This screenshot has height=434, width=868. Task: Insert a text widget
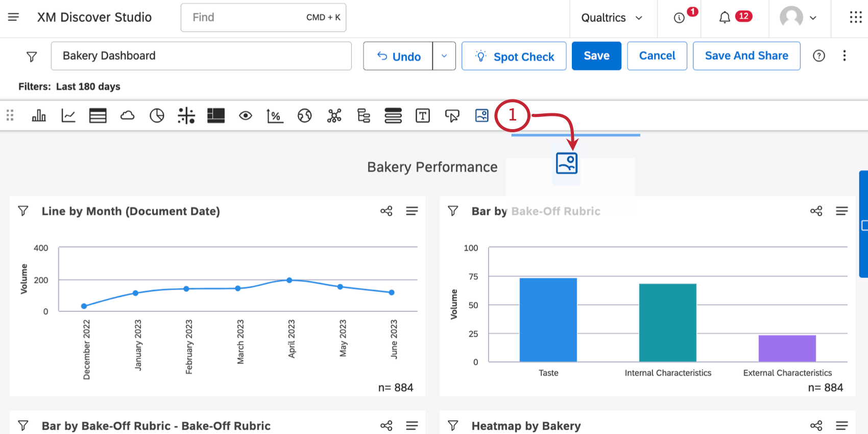coord(423,116)
